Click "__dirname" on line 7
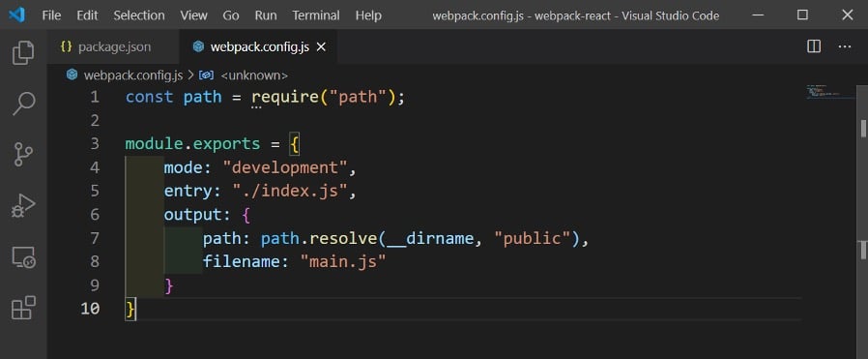Image resolution: width=868 pixels, height=359 pixels. coord(429,239)
